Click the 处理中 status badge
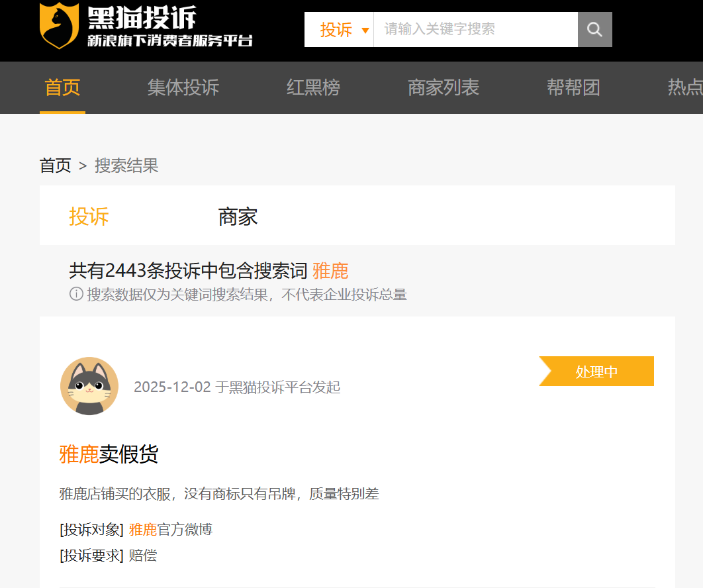Screen dimensions: 703x588 (x=596, y=371)
